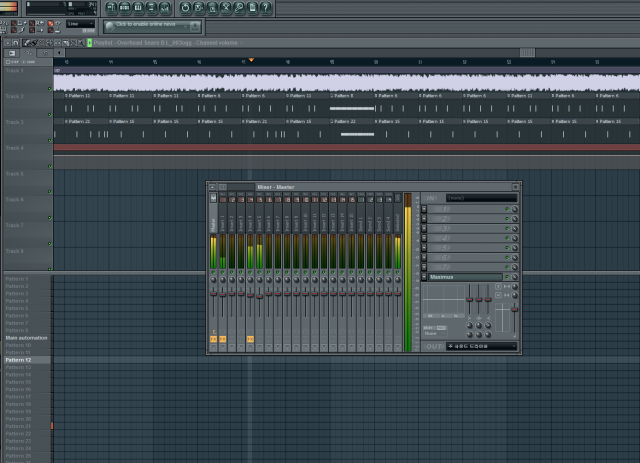Click the first EQ band fader
The width and height of the screenshot is (640, 463).
[x=469, y=299]
